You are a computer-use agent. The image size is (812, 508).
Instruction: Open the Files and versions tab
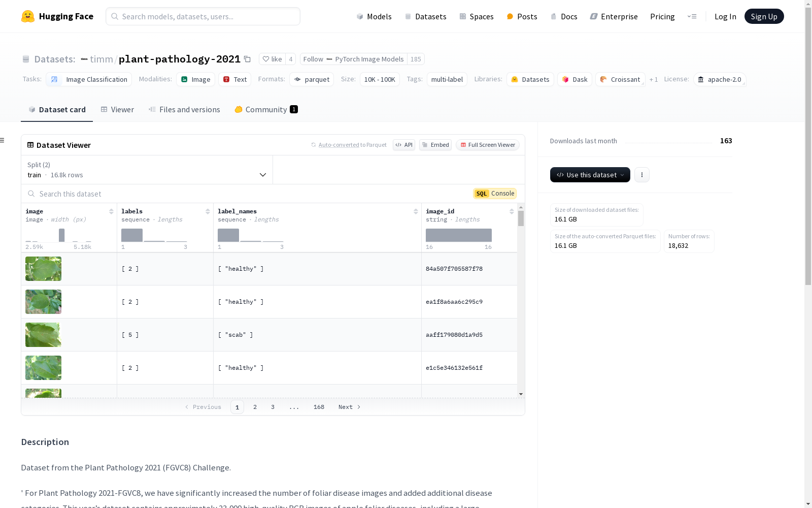[x=184, y=110]
